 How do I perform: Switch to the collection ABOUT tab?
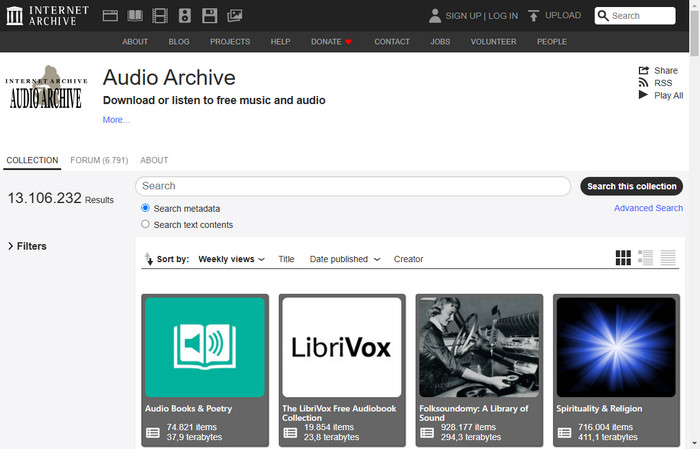coord(154,160)
